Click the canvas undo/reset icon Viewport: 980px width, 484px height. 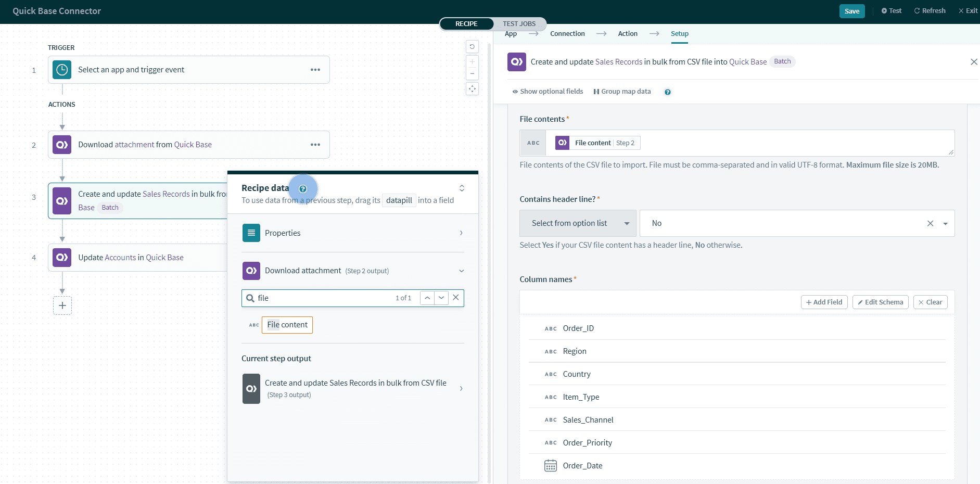click(x=472, y=47)
